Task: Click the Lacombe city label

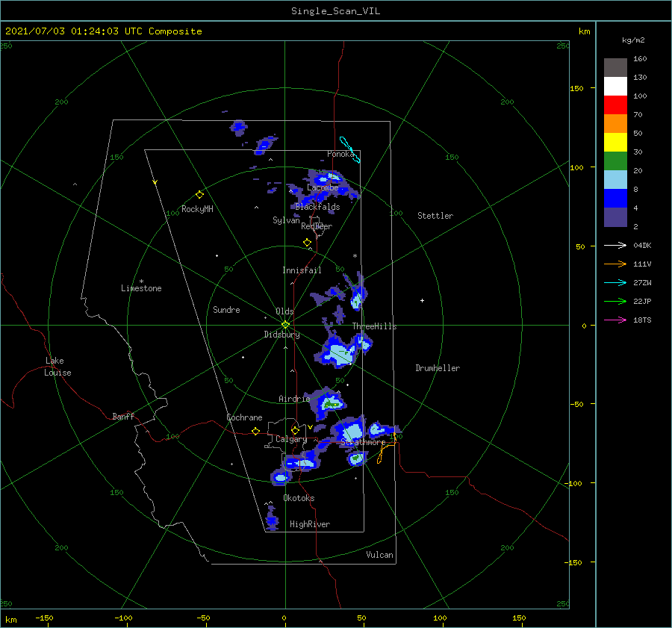Action: (x=323, y=187)
